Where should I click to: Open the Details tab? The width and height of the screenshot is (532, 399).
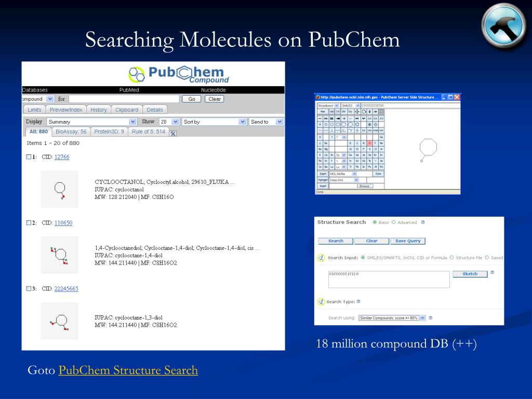tap(155, 110)
